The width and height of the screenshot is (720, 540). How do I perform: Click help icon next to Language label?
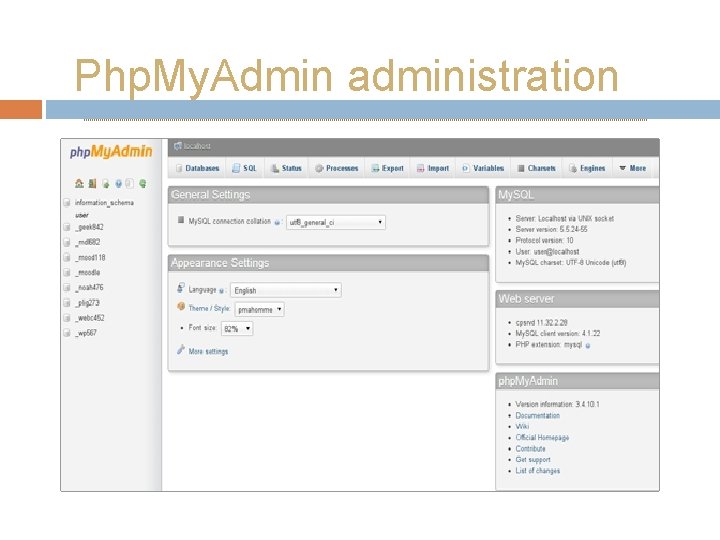221,291
